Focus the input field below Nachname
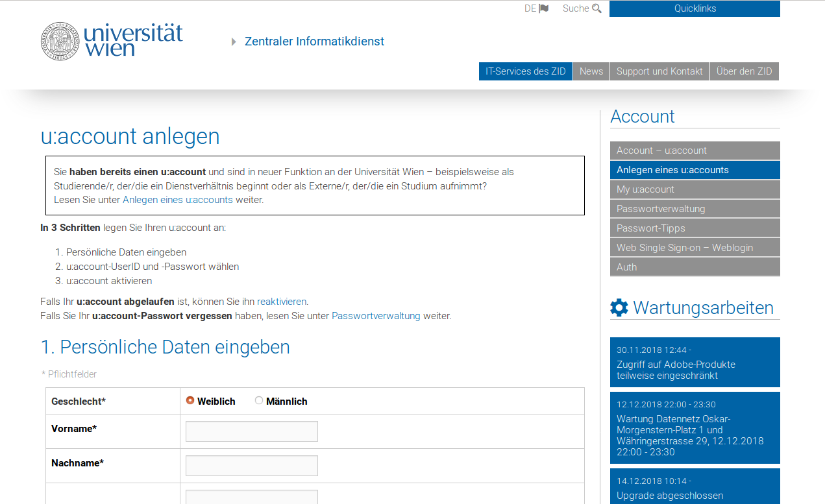Image resolution: width=825 pixels, height=504 pixels. pyautogui.click(x=252, y=497)
